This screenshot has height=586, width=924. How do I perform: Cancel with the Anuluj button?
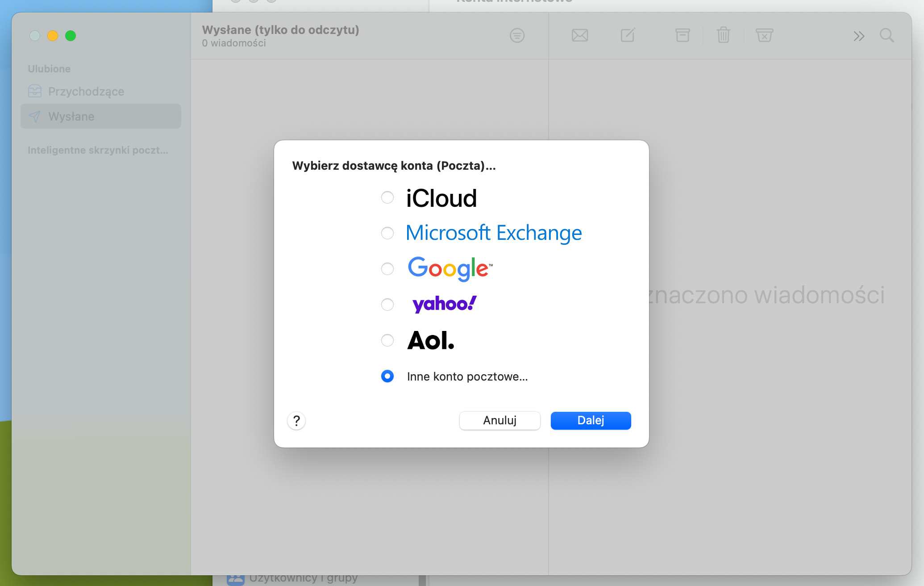(x=499, y=420)
